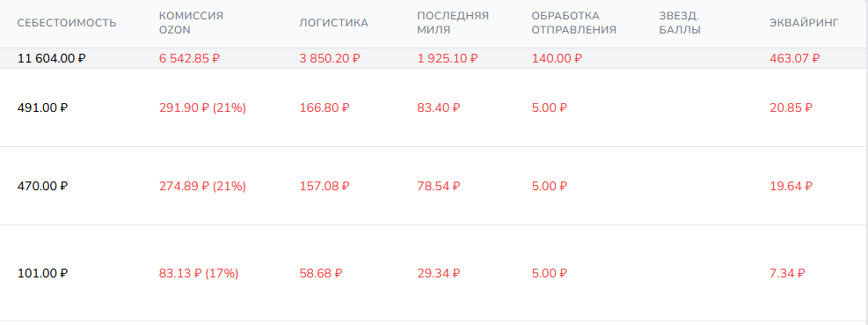This screenshot has height=325, width=868.
Task: Select commission 274.89 ₽ (21%) cell
Action: click(x=202, y=186)
